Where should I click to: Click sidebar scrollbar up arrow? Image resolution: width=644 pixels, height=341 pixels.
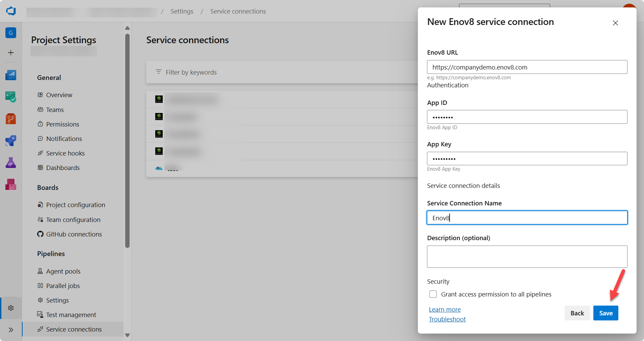tap(127, 28)
